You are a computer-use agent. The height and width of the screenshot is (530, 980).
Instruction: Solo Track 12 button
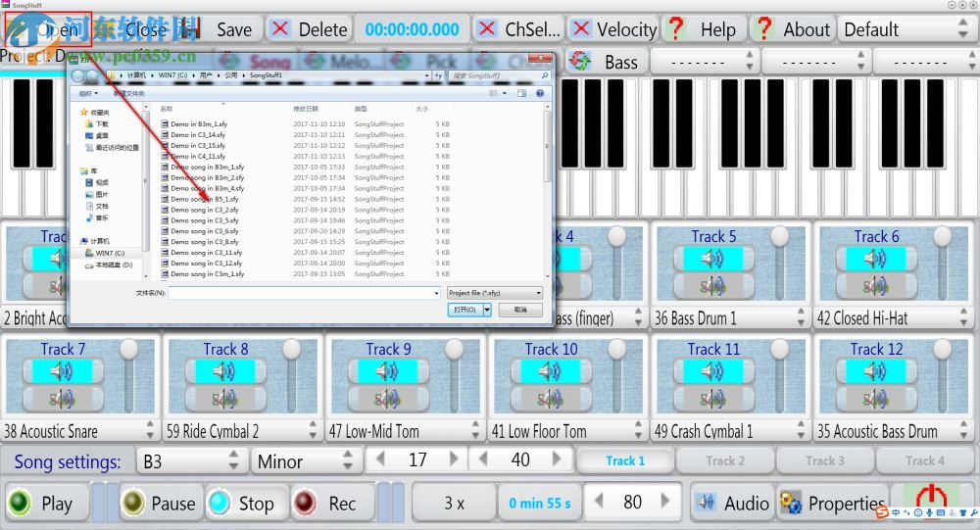pos(875,399)
